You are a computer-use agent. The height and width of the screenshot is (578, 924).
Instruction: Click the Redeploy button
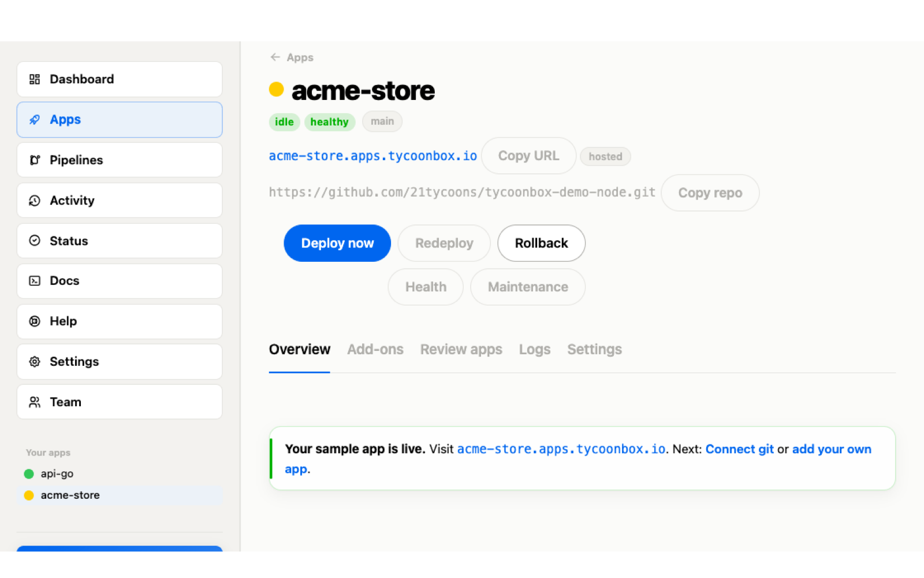444,243
